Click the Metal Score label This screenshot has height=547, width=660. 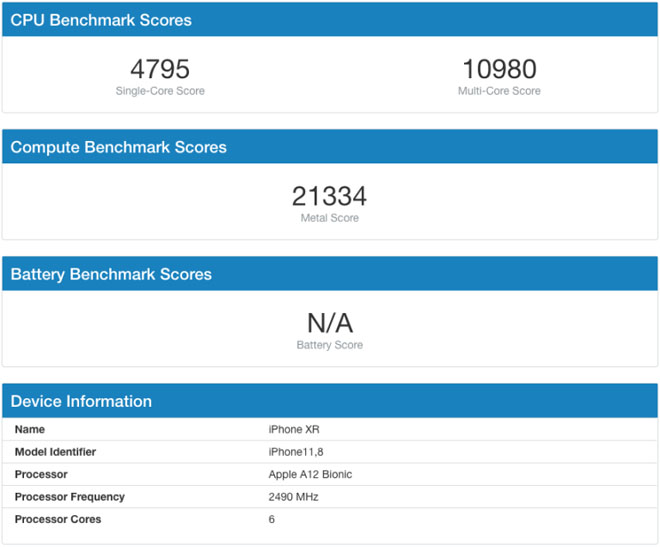click(x=329, y=218)
